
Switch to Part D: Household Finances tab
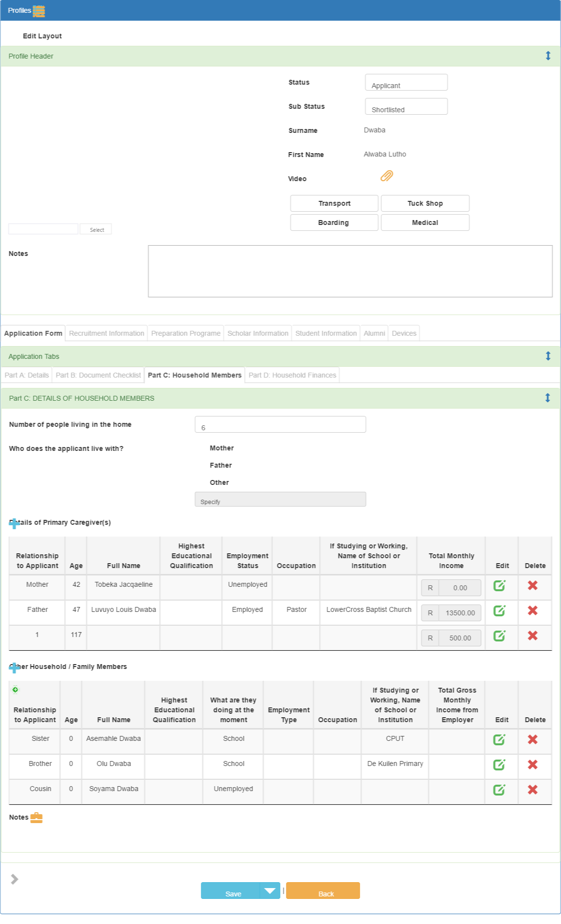[x=292, y=375]
